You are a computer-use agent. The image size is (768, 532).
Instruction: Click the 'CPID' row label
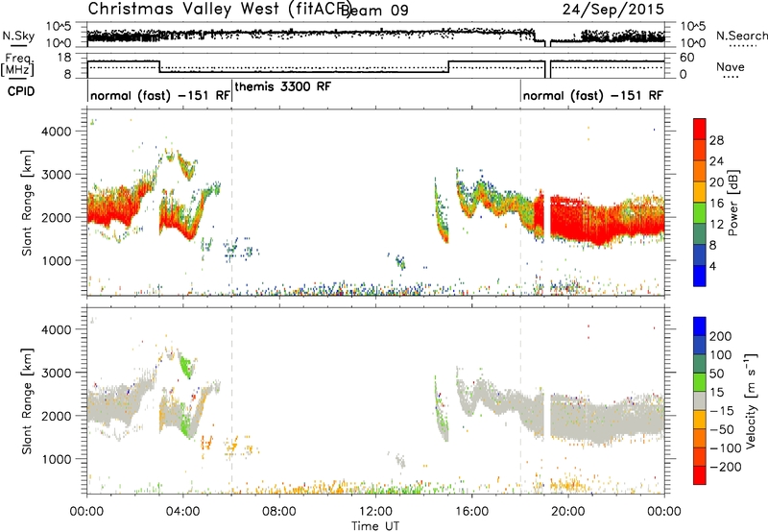(x=21, y=91)
